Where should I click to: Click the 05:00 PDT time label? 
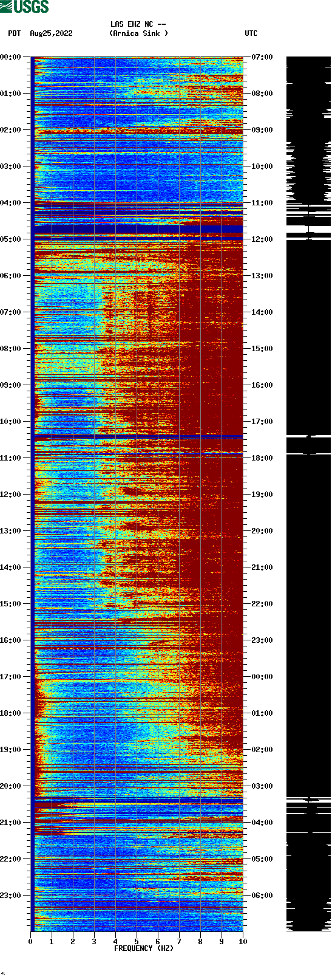click(11, 239)
